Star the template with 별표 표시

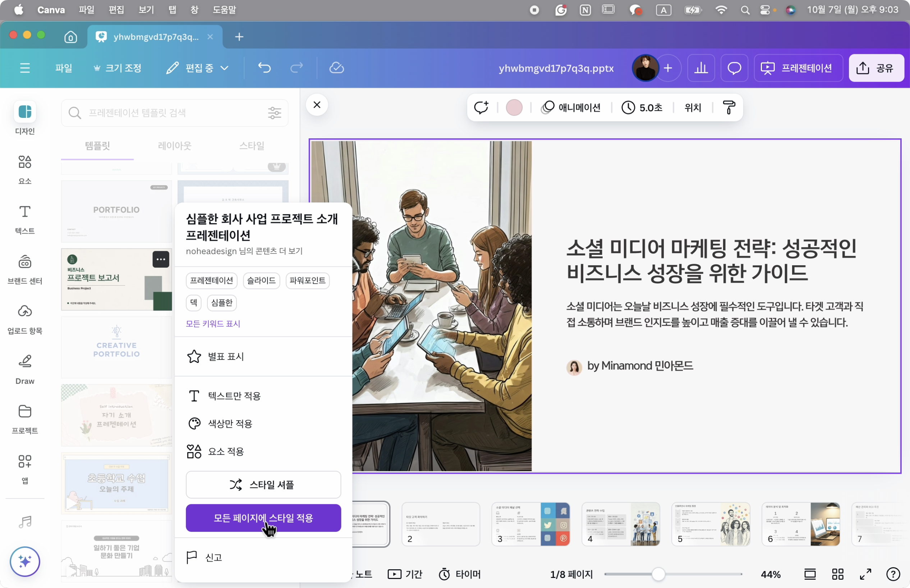coord(263,356)
